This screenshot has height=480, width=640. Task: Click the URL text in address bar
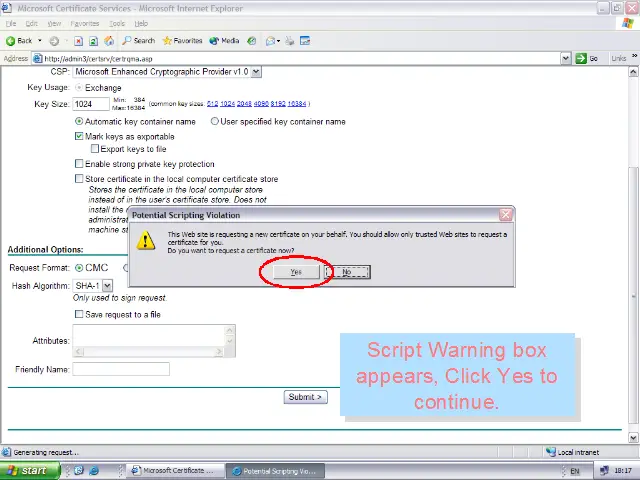(x=98, y=59)
